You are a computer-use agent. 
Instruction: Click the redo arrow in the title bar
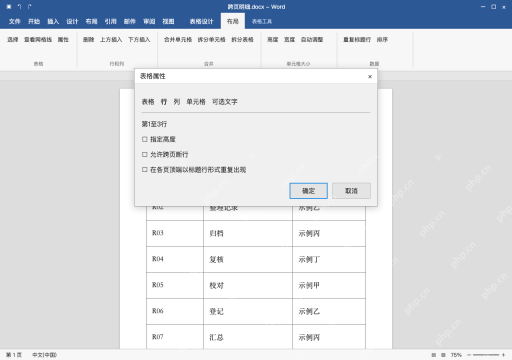click(30, 7)
